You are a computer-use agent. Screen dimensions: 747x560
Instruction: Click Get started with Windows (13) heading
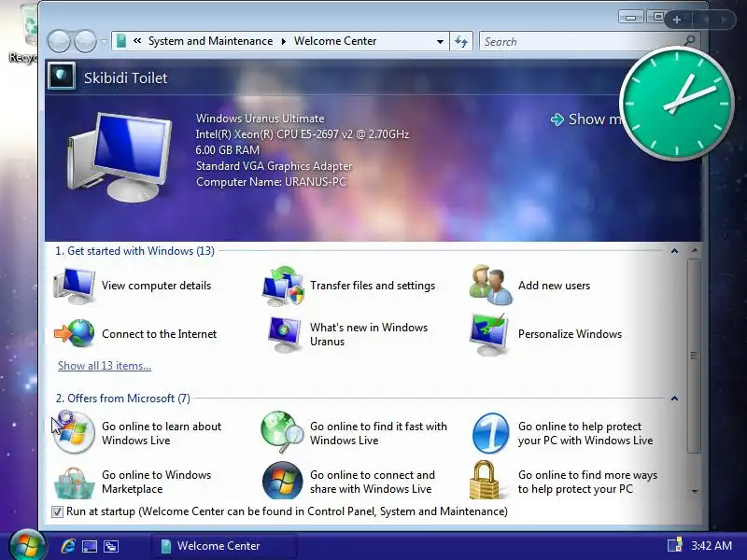pyautogui.click(x=134, y=251)
